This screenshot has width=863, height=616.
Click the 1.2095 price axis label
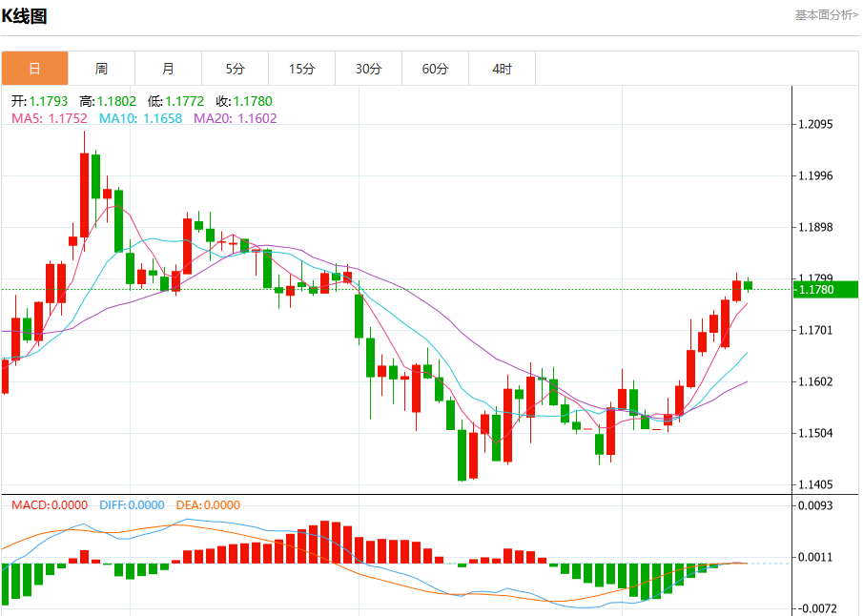click(815, 124)
